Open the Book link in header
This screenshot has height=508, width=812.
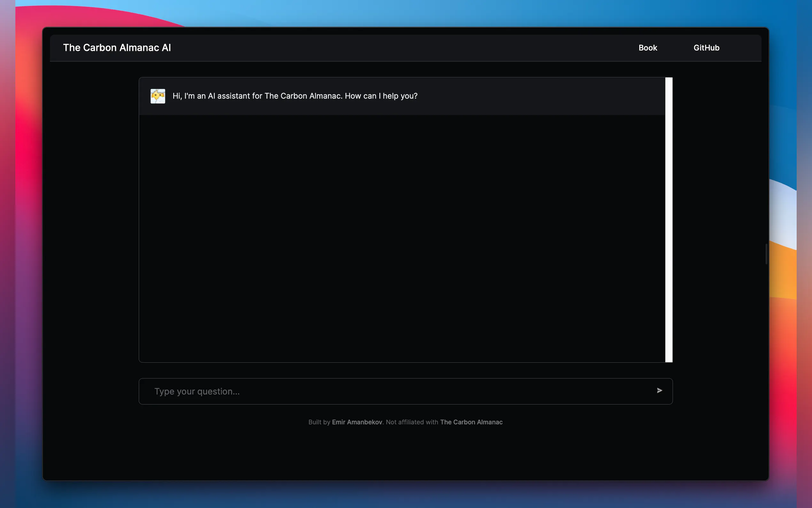click(647, 48)
